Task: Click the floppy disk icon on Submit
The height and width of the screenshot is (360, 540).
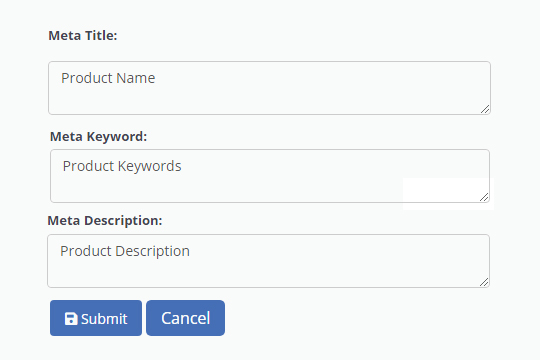Action: point(71,319)
